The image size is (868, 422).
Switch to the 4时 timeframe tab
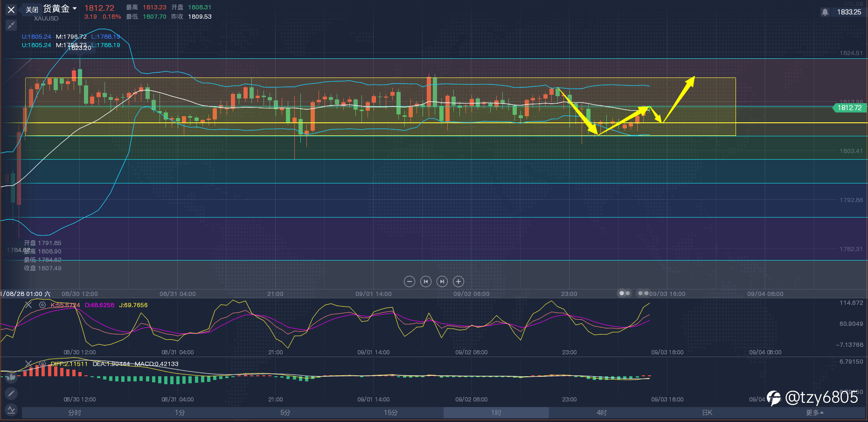point(602,413)
